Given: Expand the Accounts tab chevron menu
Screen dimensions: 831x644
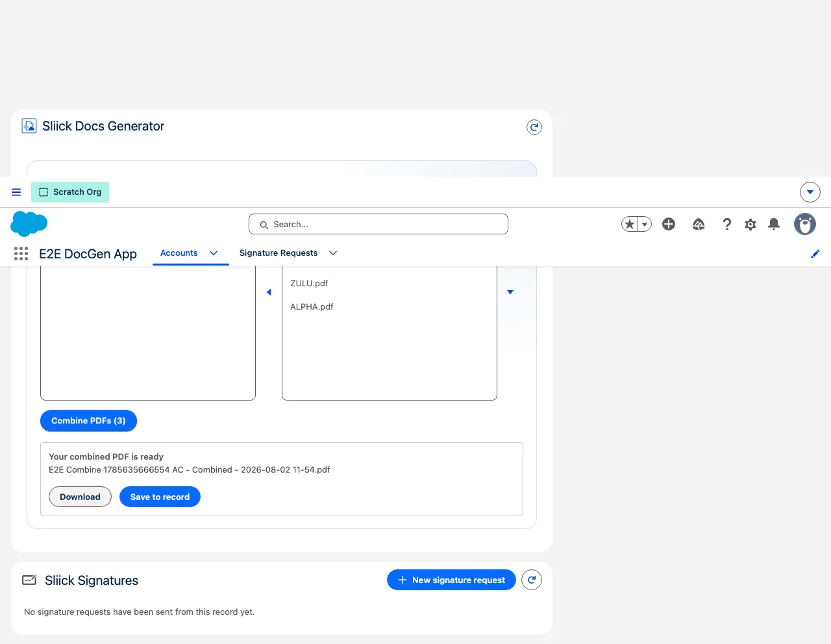Looking at the screenshot, I should click(x=214, y=253).
